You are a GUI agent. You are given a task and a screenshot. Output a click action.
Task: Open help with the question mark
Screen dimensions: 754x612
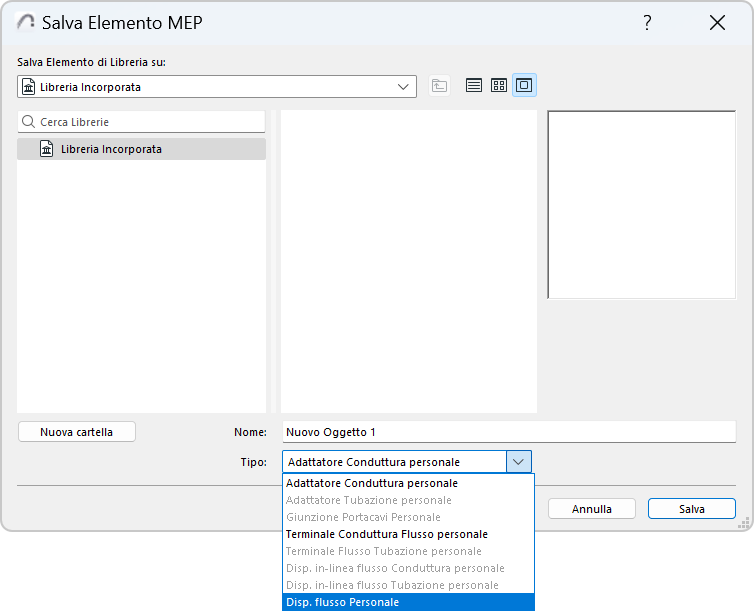pyautogui.click(x=647, y=23)
